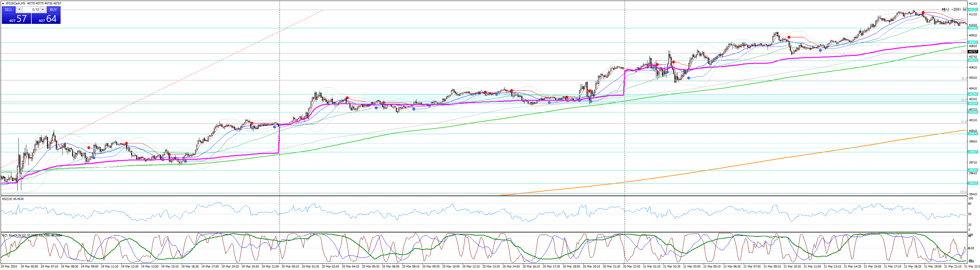Click the 39807 price level label
Screen dimensions: 980x270
click(x=973, y=152)
